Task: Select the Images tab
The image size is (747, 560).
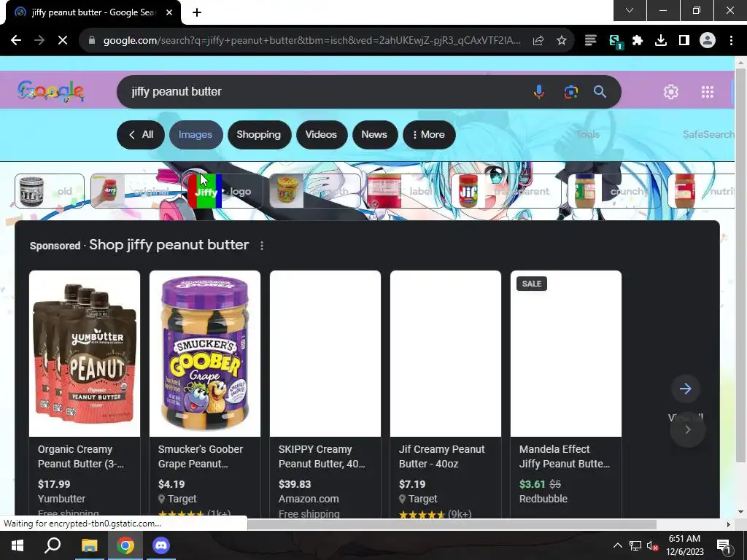Action: (196, 135)
